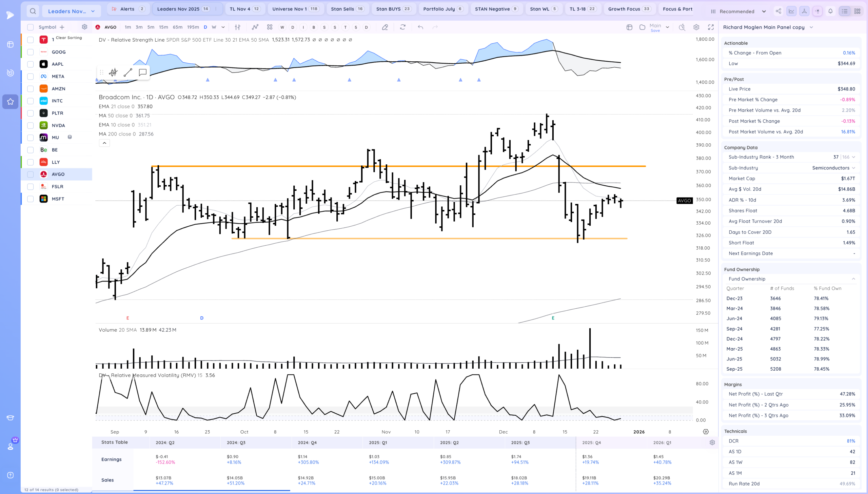Open the alerts bell icon
Viewport: 868px width, 494px height.
[830, 11]
